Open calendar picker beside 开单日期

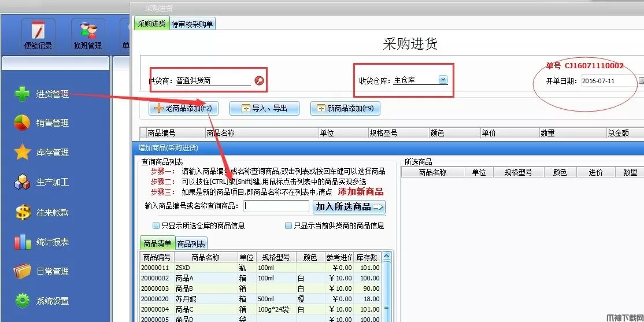[641, 81]
